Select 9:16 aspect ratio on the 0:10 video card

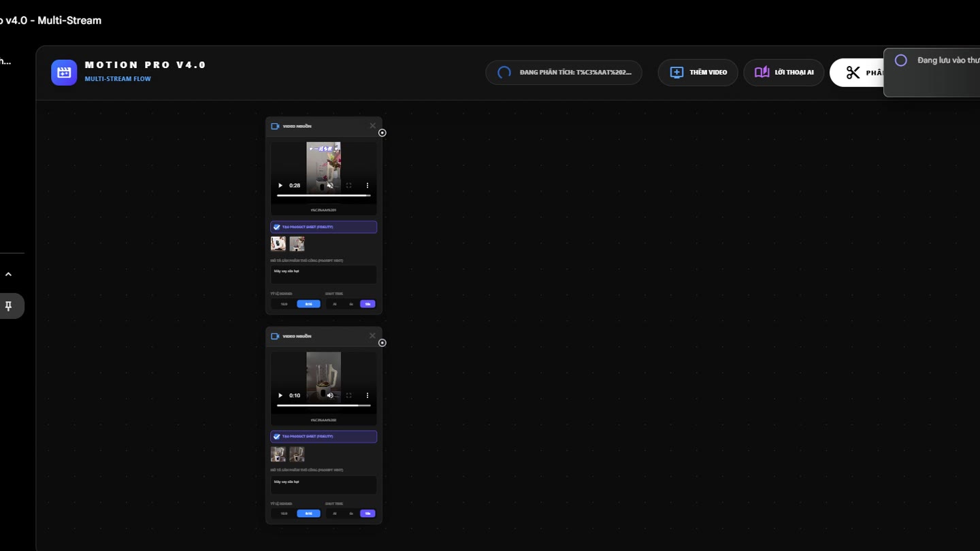[309, 514]
